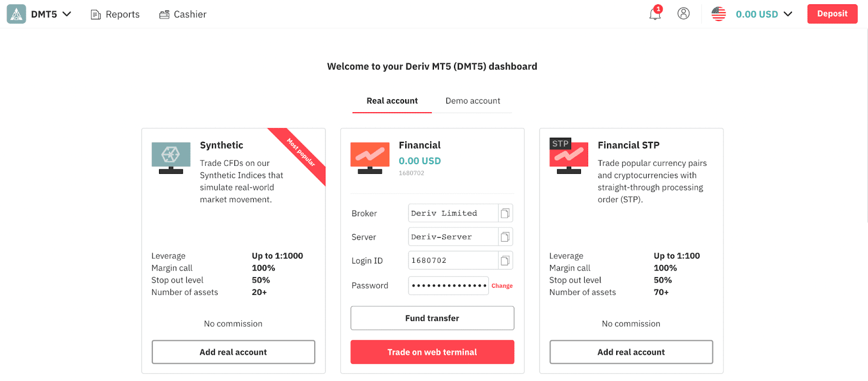This screenshot has height=381, width=868.
Task: Click the Synthetic account monitor icon
Action: [171, 158]
